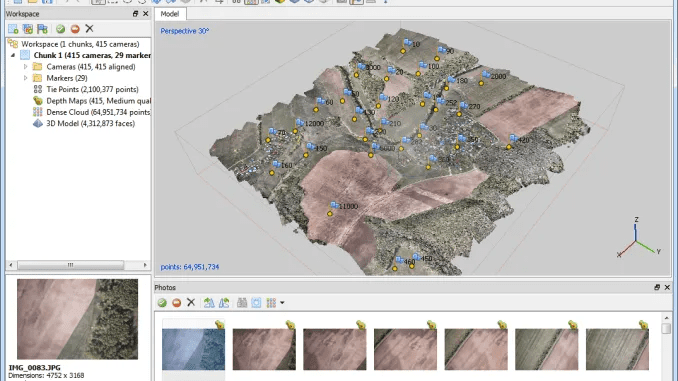The height and width of the screenshot is (381, 678).
Task: Click the Perspective 30° label
Action: 185,31
